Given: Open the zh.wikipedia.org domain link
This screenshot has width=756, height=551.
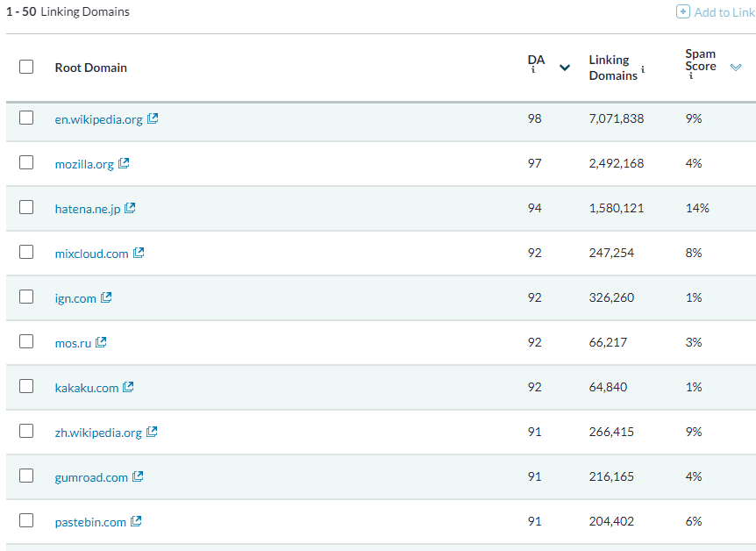Looking at the screenshot, I should tap(98, 432).
